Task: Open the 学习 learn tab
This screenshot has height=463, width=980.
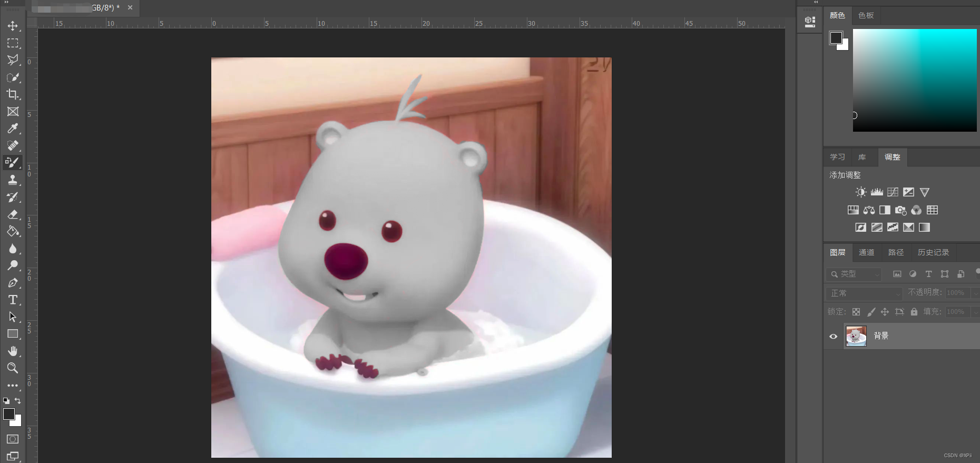Action: pyautogui.click(x=837, y=157)
